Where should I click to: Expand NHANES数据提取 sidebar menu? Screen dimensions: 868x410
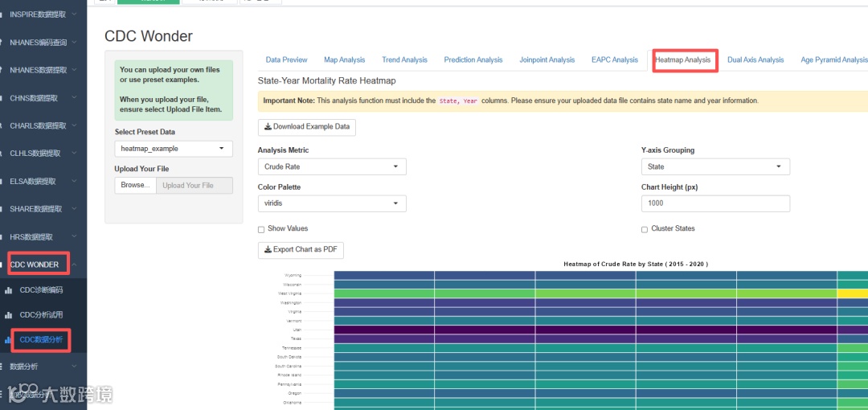[43, 70]
